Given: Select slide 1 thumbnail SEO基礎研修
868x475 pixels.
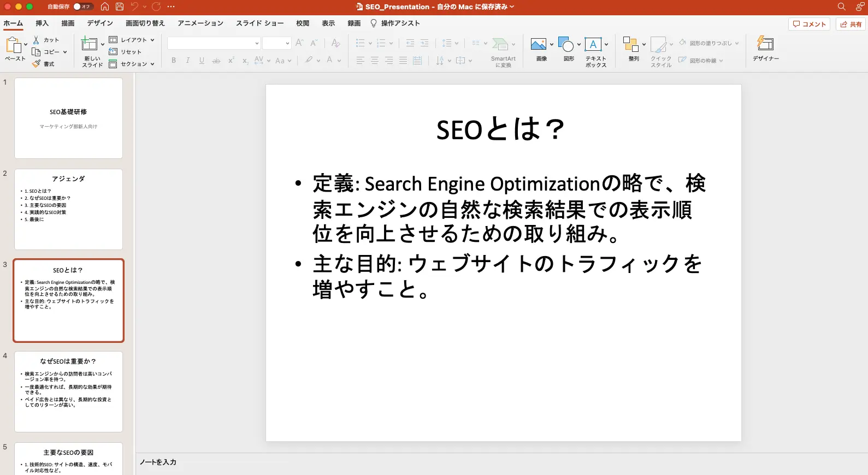Looking at the screenshot, I should click(68, 118).
